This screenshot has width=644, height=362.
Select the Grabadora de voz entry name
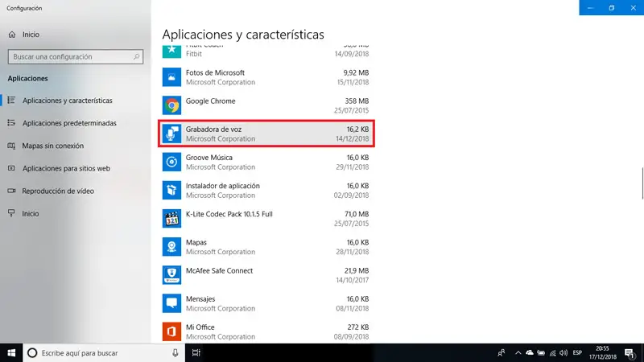click(213, 130)
